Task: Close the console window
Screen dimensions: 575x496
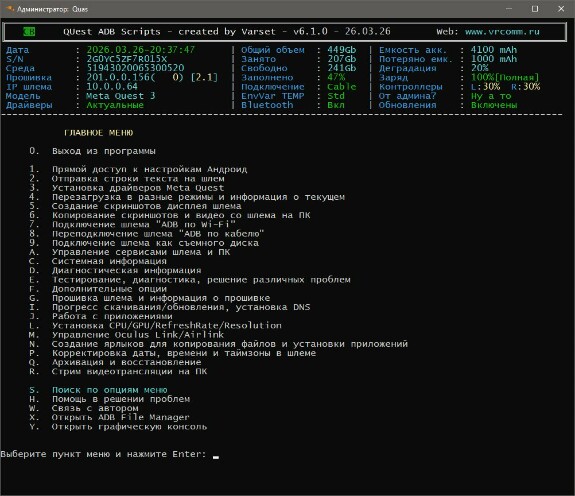Action: tap(561, 9)
